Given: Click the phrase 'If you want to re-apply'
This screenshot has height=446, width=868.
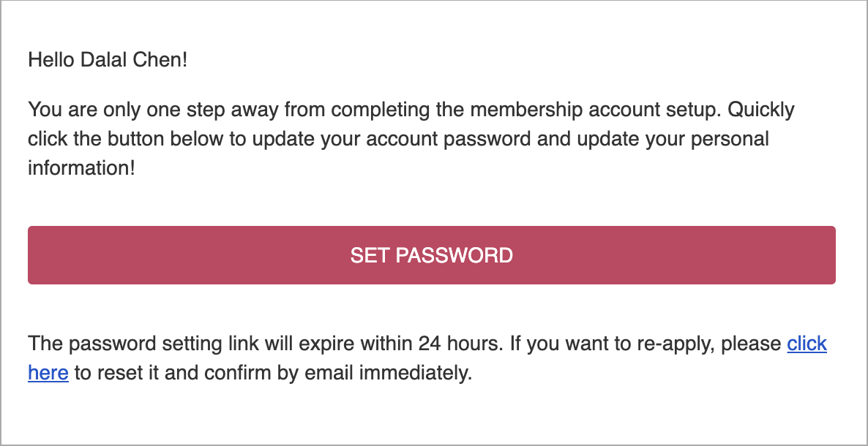Looking at the screenshot, I should 613,344.
